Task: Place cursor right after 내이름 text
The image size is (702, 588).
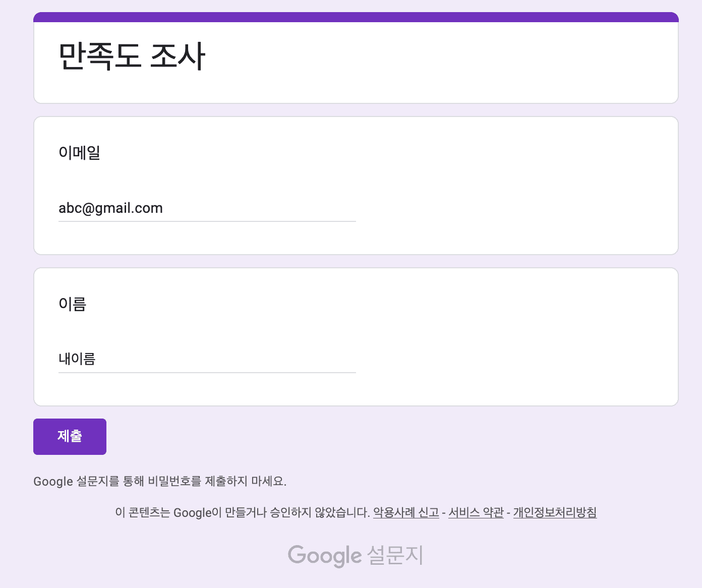Action: point(96,359)
